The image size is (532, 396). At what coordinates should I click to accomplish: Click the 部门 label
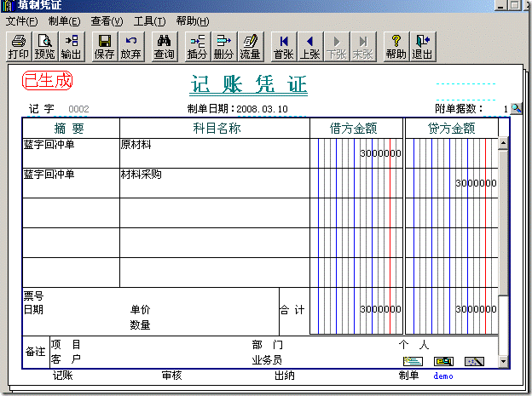(268, 345)
